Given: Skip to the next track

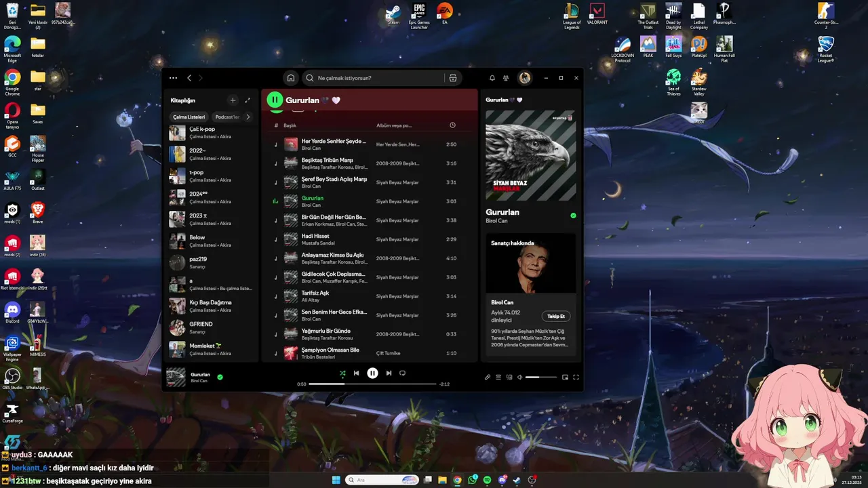Looking at the screenshot, I should click(x=389, y=373).
